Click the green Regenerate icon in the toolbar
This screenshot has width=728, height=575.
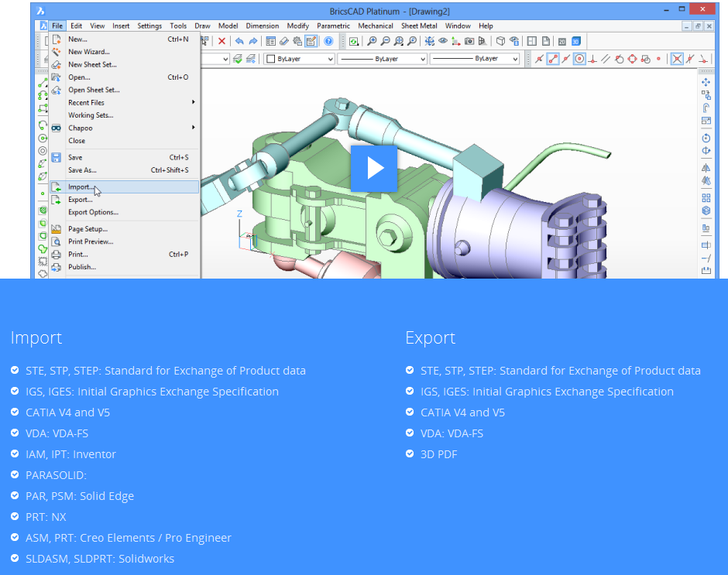pyautogui.click(x=354, y=41)
